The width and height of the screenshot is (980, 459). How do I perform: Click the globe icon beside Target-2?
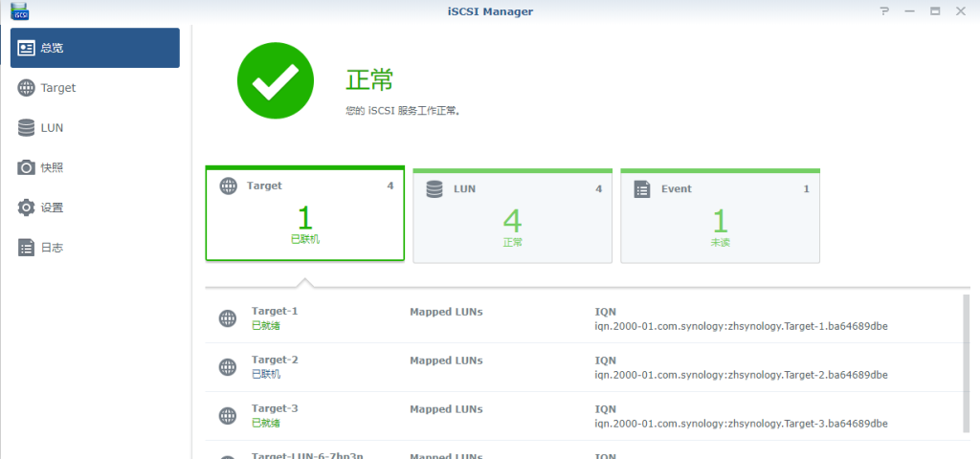tap(228, 367)
